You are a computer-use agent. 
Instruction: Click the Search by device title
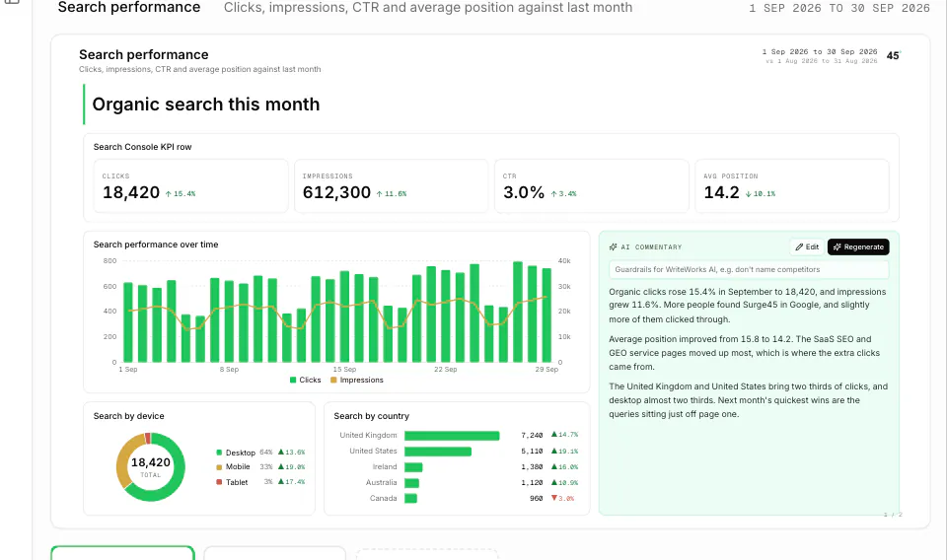point(128,416)
